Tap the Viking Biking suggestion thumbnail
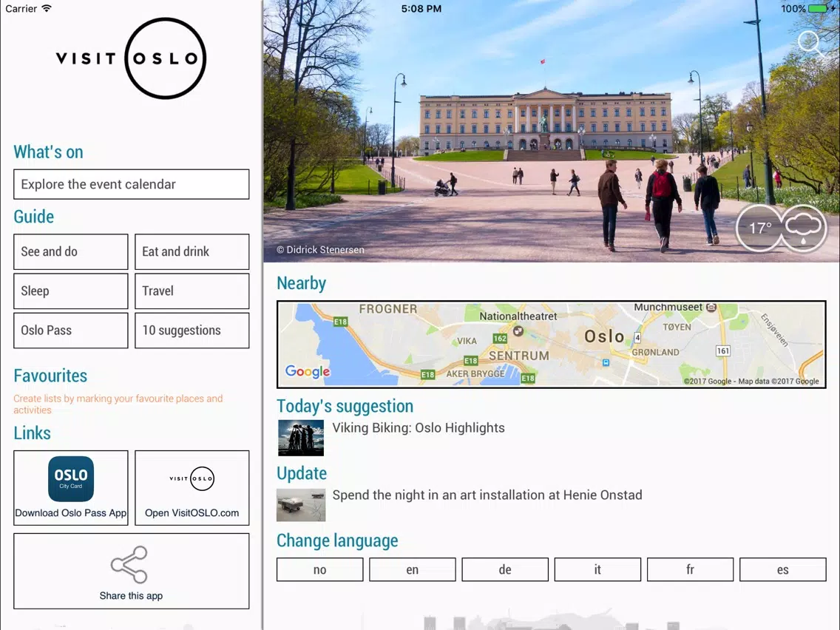This screenshot has width=840, height=630. [301, 438]
